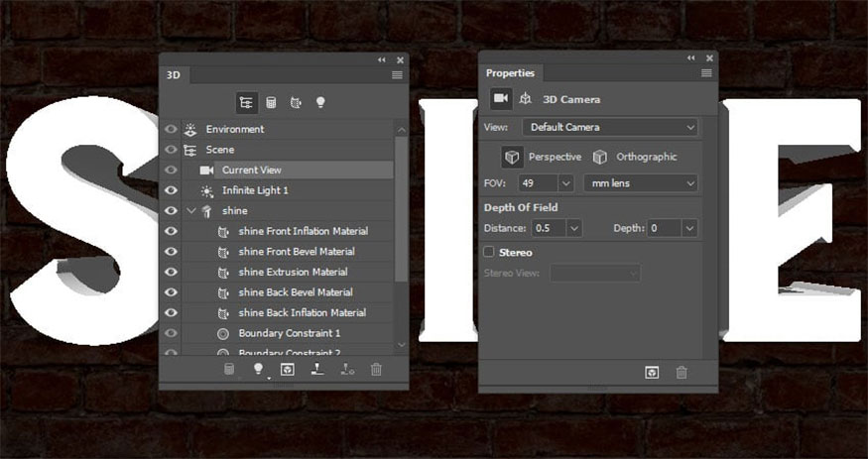Click the 3D panel scrollbar up arrow
The image size is (868, 459).
pos(402,130)
